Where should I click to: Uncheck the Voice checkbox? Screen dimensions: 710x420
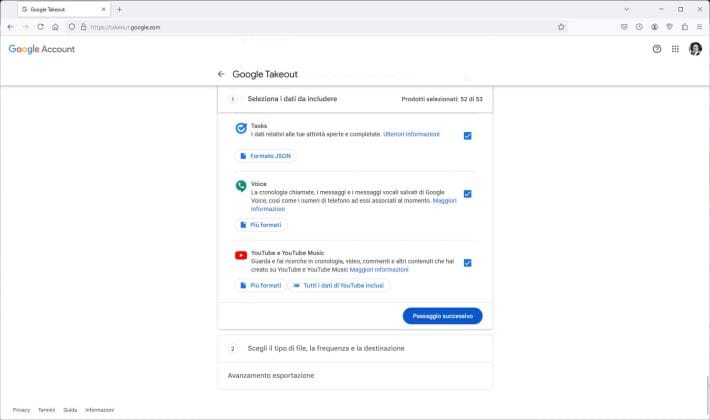(468, 194)
